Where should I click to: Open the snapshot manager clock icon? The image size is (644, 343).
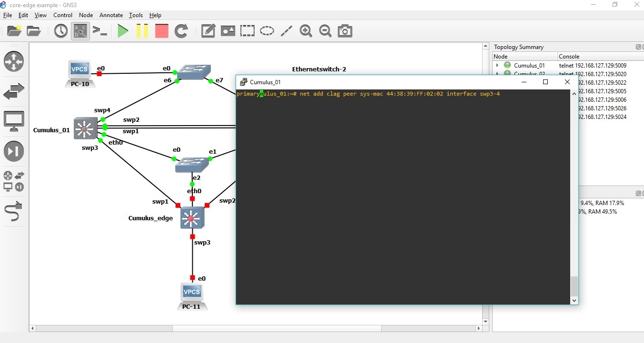(x=61, y=31)
